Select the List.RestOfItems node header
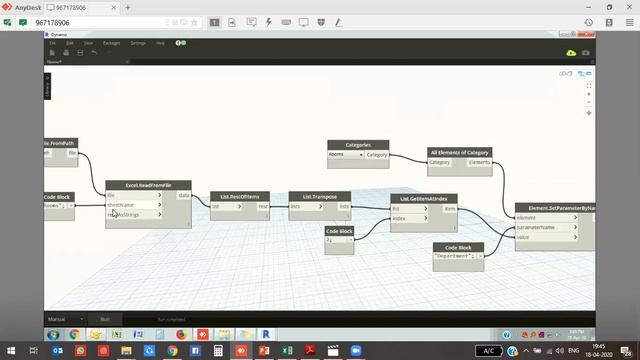 click(240, 197)
